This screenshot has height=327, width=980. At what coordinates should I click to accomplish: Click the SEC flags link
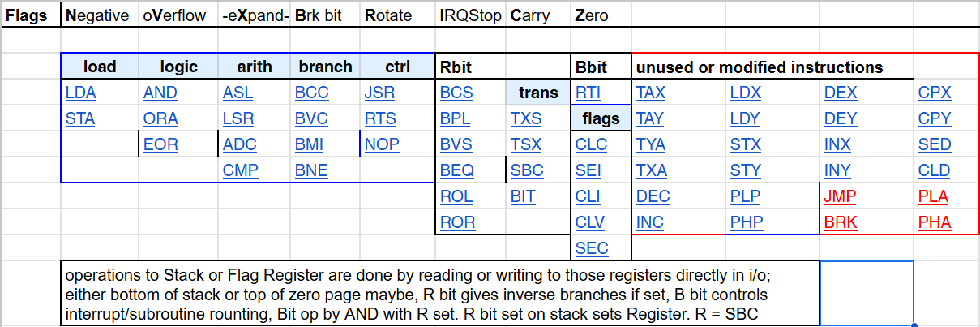point(591,248)
